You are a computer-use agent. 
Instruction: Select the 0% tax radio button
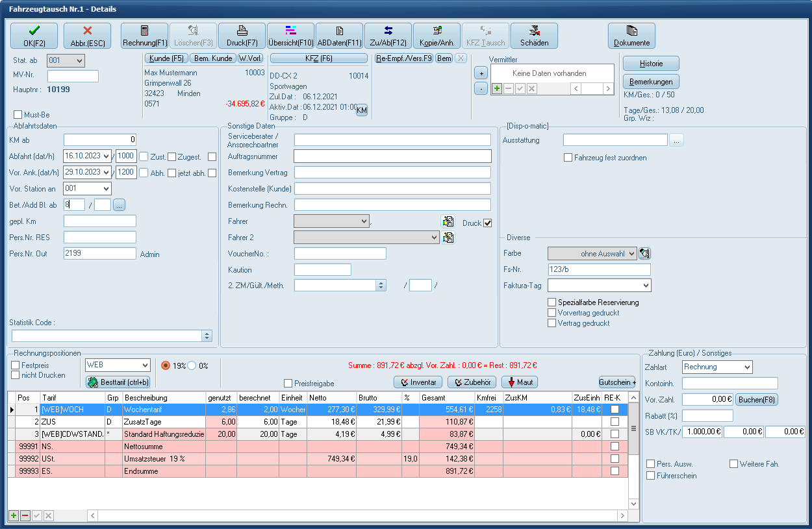[192, 365]
